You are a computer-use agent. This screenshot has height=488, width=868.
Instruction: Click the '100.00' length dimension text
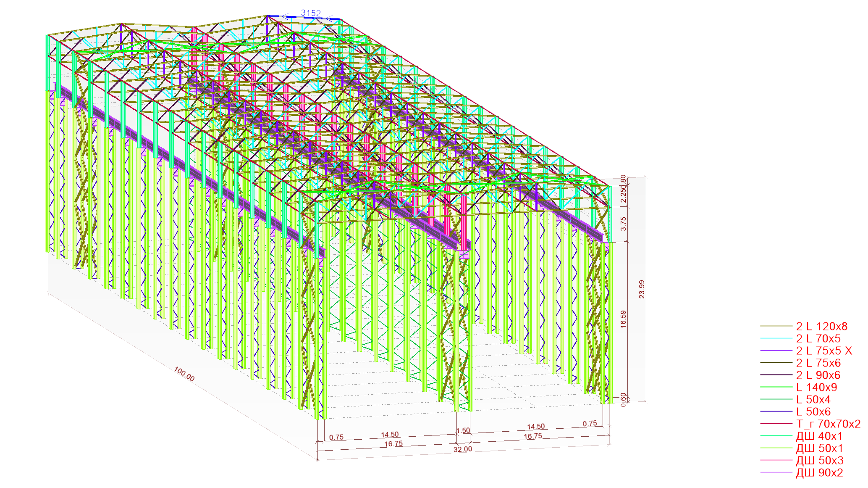(184, 374)
